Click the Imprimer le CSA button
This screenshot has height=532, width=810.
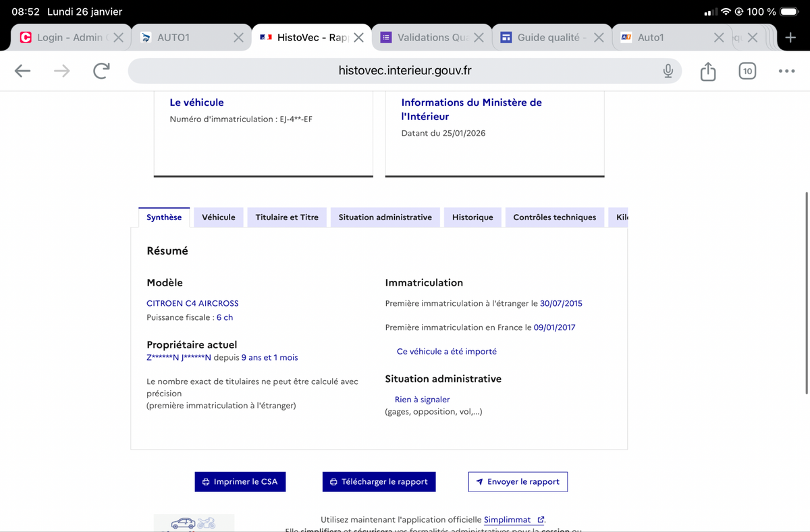240,482
